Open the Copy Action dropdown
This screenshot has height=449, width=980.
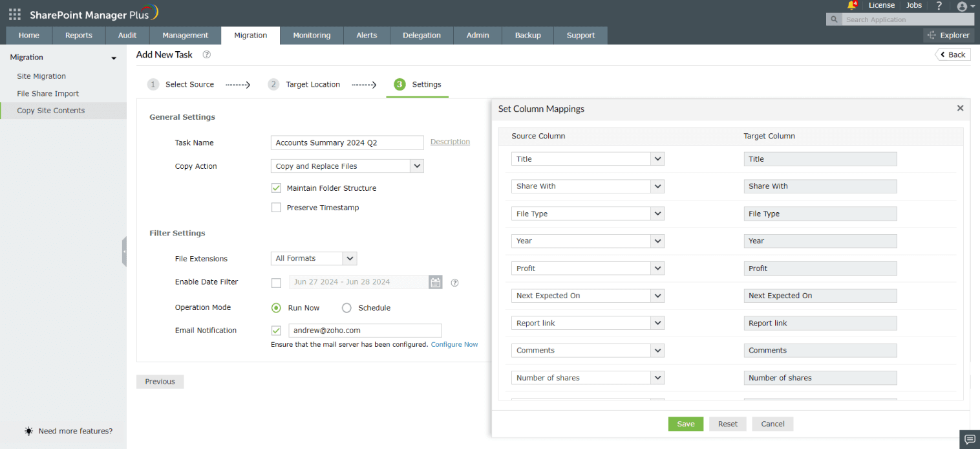point(347,166)
